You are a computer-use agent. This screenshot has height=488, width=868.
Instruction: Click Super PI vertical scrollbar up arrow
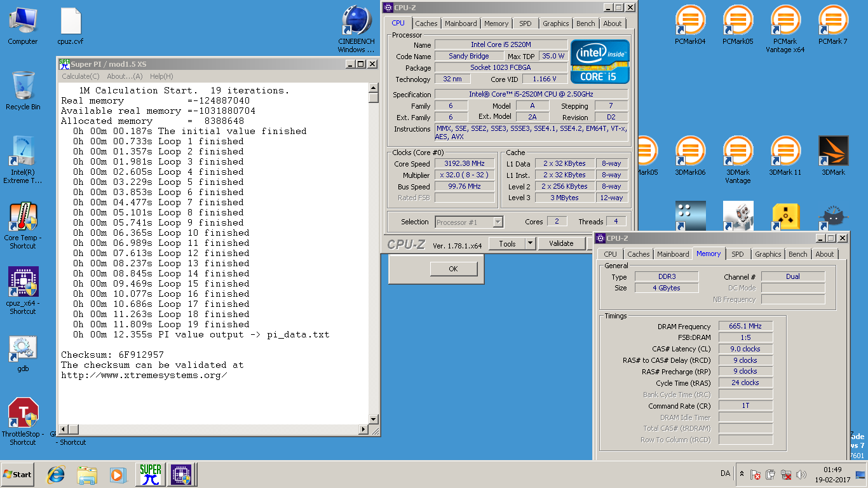[374, 88]
